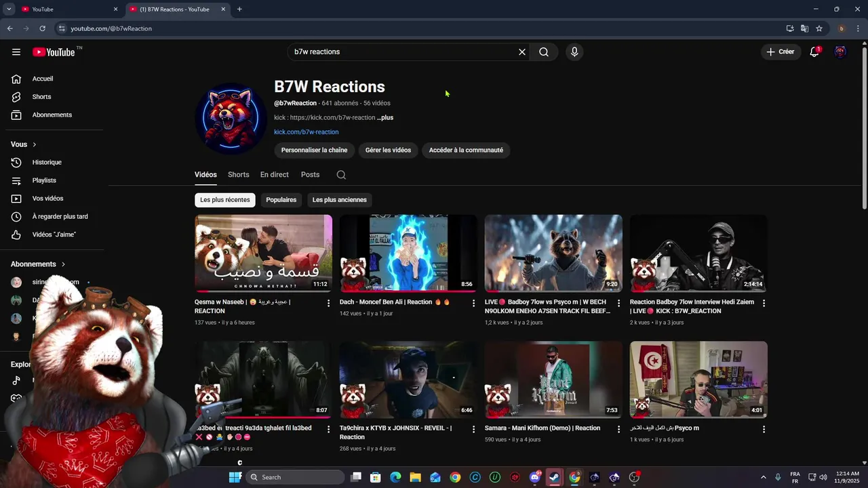Select the 'Populaires' filter chip
Viewport: 868px width, 488px height.
[x=281, y=200]
